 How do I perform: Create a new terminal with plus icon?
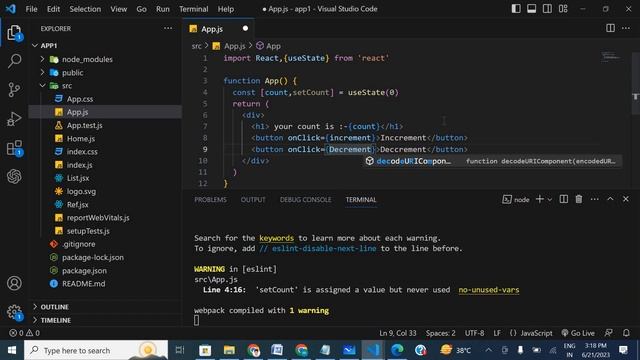540,199
